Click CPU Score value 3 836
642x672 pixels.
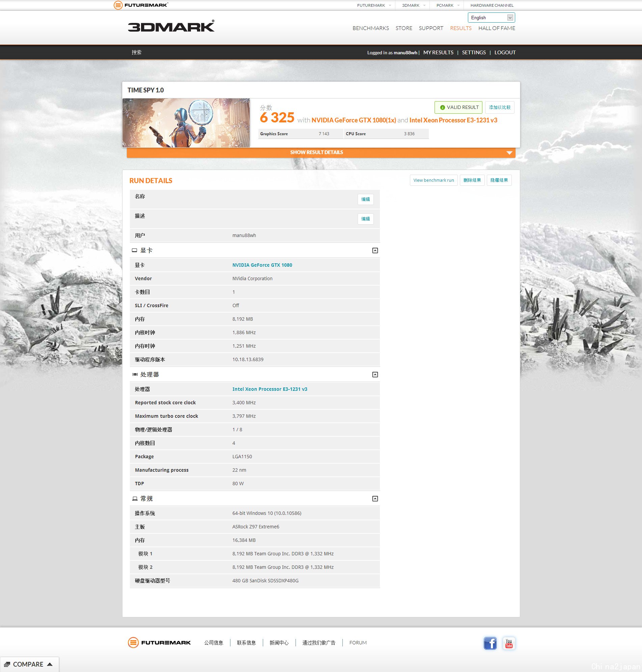click(409, 134)
